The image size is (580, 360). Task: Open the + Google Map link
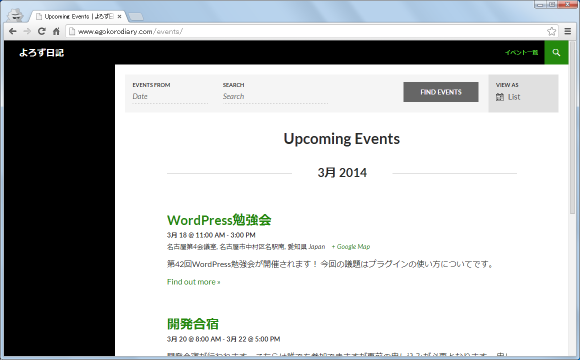coord(351,246)
